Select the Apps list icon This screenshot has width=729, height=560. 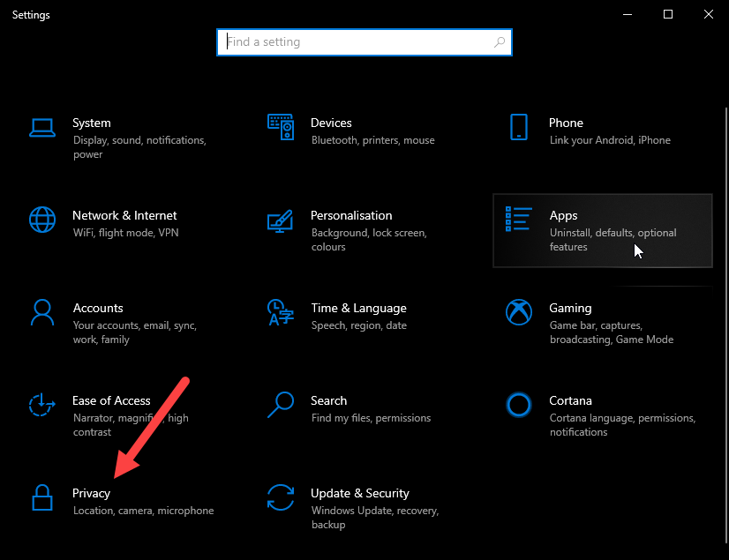tap(519, 219)
